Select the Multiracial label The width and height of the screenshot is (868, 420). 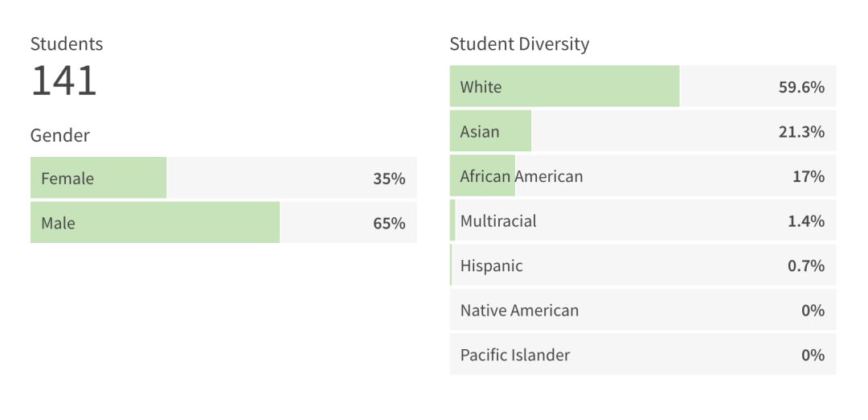tap(498, 221)
